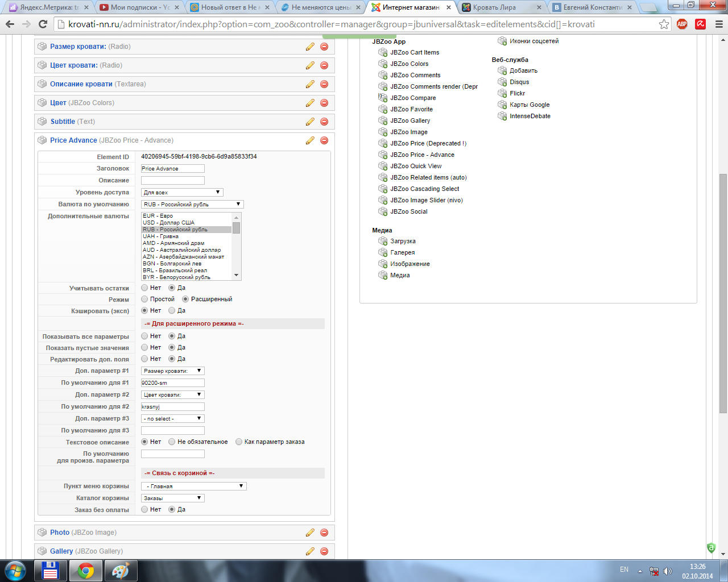Choose Не обязательное for text description

click(172, 442)
